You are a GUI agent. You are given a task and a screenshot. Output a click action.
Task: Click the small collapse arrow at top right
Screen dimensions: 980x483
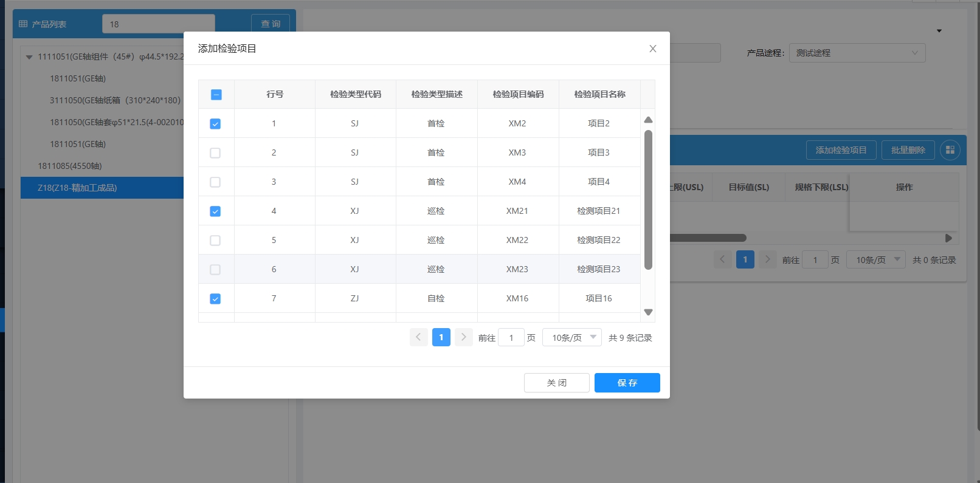[939, 31]
